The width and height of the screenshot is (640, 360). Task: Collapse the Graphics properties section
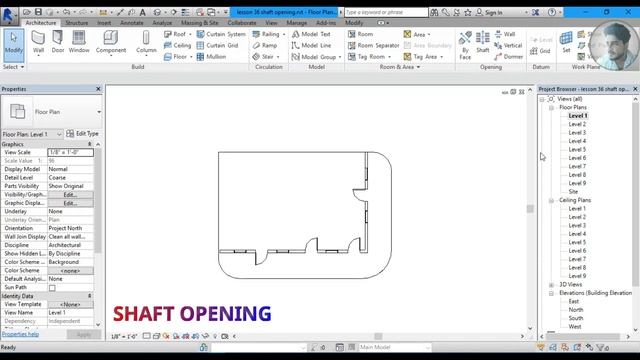click(89, 144)
